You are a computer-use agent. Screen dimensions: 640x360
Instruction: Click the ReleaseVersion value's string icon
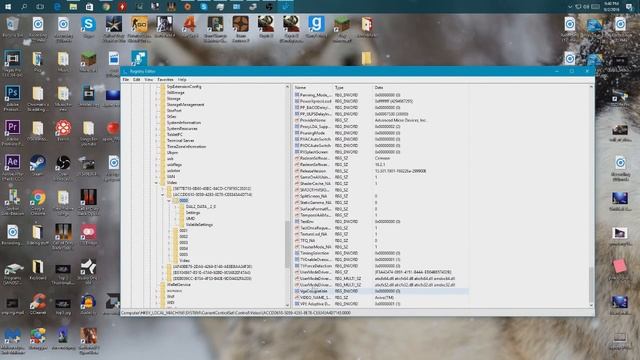[297, 171]
